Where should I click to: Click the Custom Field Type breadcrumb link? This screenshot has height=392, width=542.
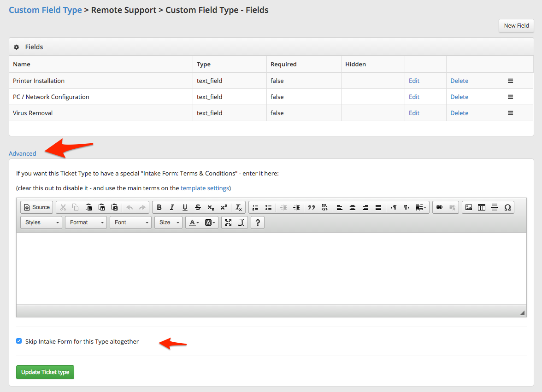point(45,10)
